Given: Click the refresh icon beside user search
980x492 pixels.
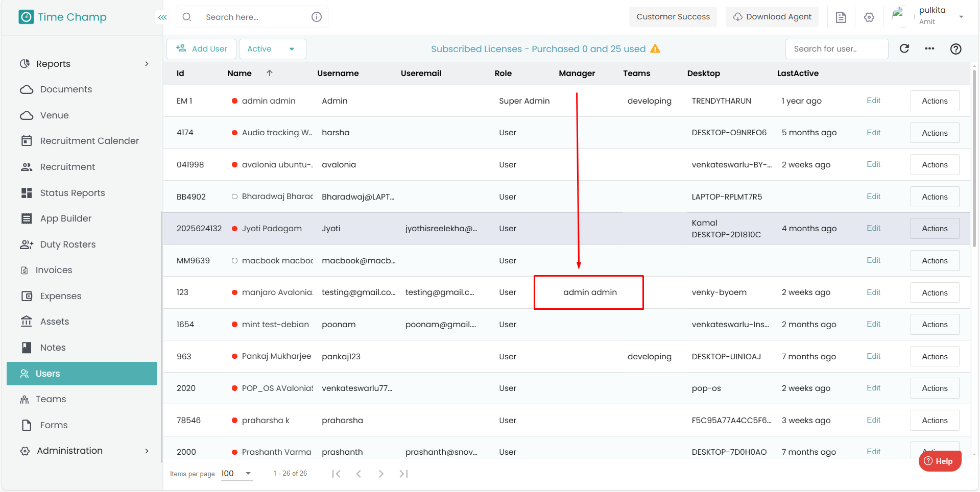Looking at the screenshot, I should tap(904, 48).
